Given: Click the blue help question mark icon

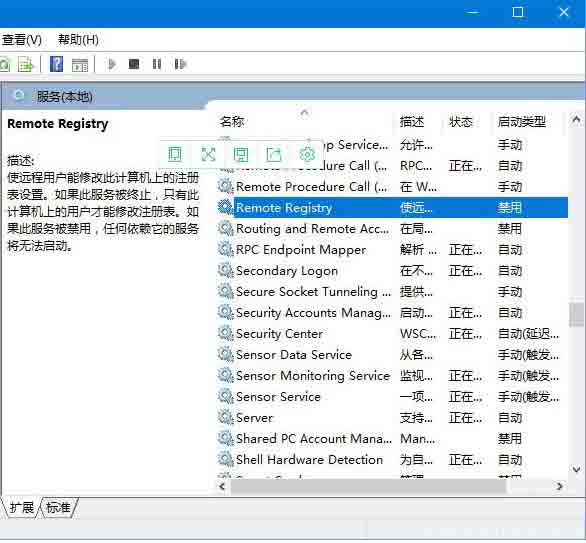Looking at the screenshot, I should (x=56, y=64).
